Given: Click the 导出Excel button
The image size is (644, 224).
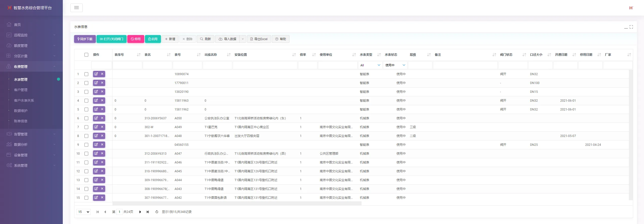Looking at the screenshot, I should pos(259,39).
